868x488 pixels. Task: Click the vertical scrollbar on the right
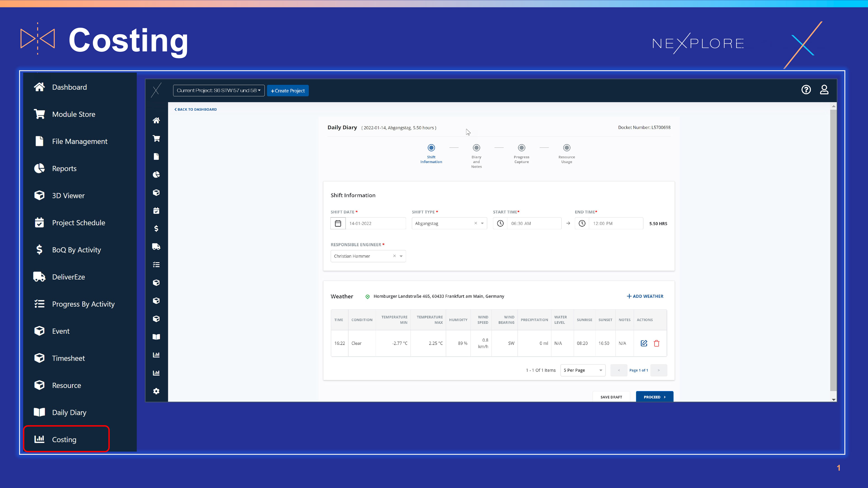(833, 249)
